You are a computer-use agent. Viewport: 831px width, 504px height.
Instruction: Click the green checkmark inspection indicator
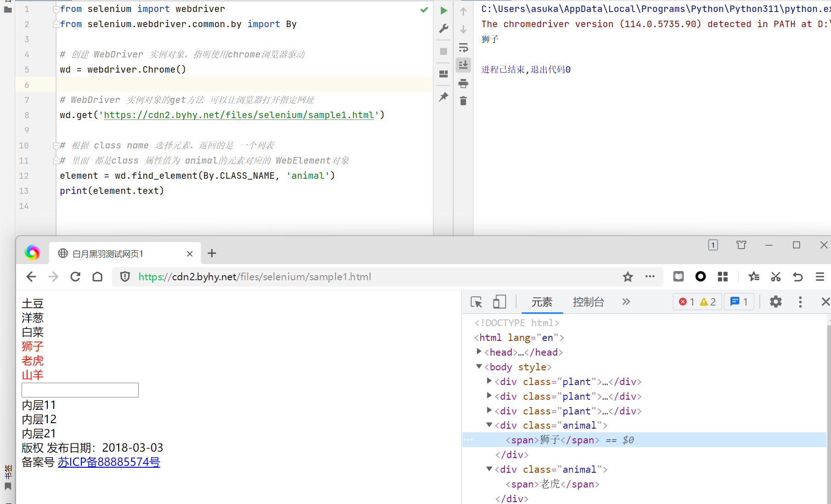424,10
